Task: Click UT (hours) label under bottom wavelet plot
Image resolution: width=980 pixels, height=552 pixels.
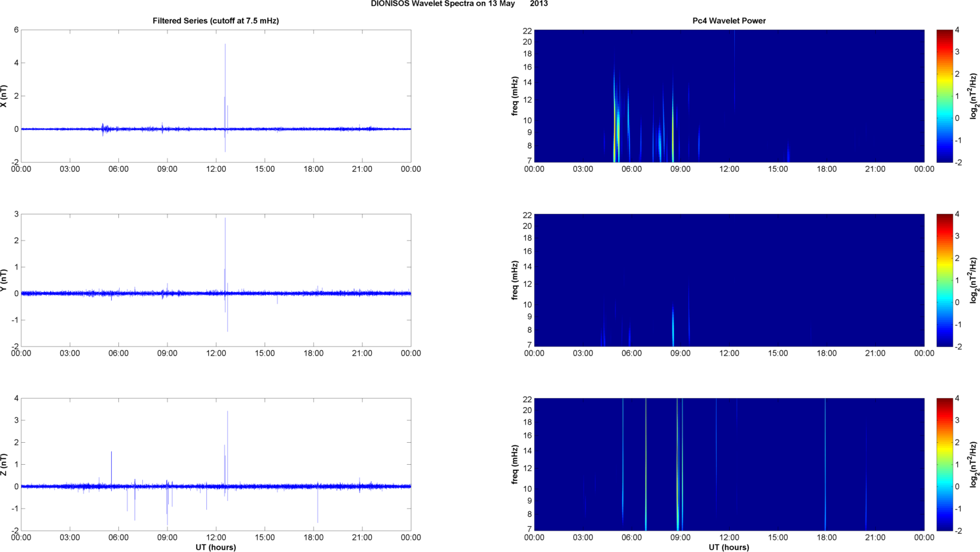Action: 728,547
